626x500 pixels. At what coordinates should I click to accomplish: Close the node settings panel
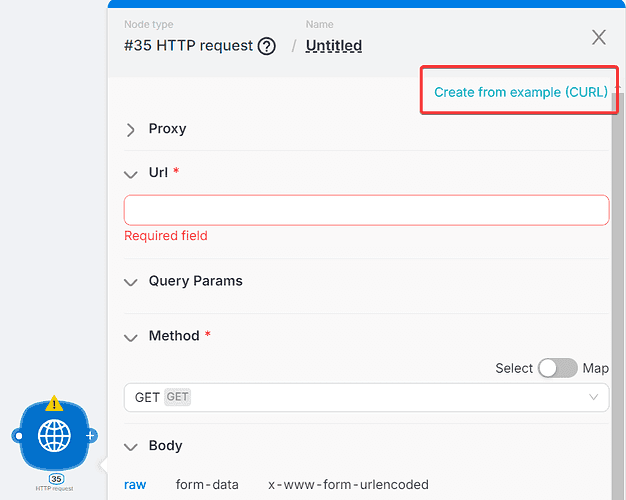(598, 38)
